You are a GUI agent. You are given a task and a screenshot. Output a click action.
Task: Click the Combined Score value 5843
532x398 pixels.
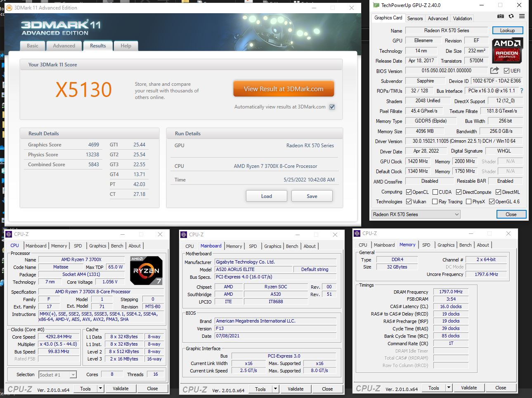pos(94,165)
